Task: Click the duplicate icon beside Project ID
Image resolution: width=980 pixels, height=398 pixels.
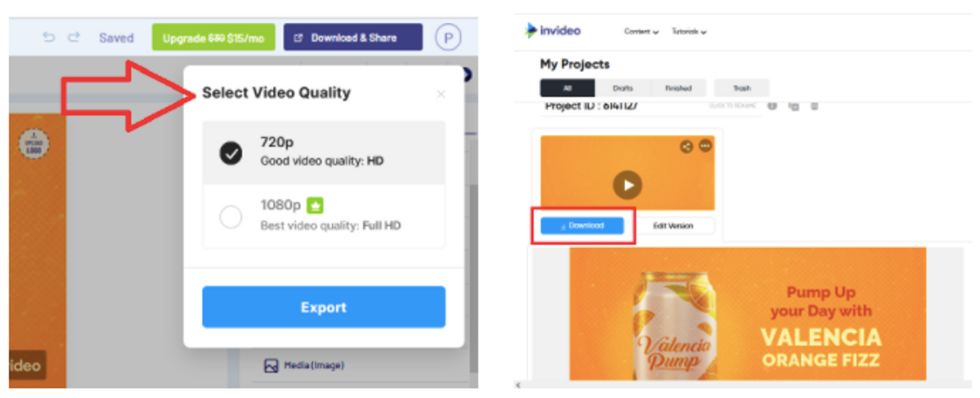Action: 794,106
